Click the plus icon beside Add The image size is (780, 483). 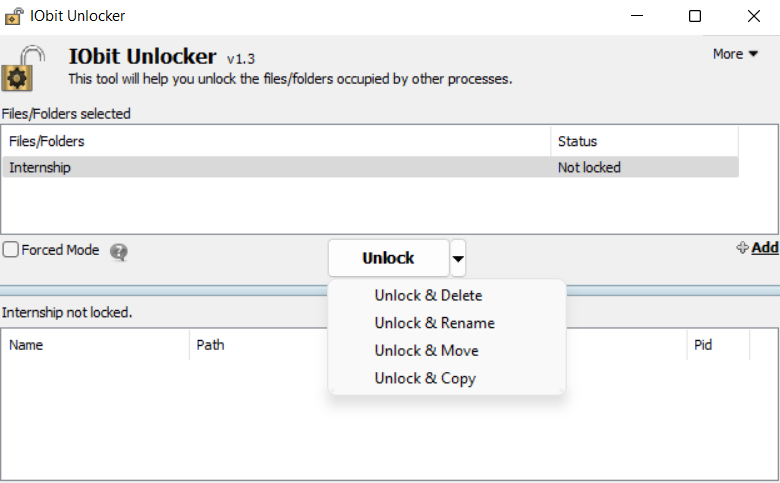click(x=743, y=248)
